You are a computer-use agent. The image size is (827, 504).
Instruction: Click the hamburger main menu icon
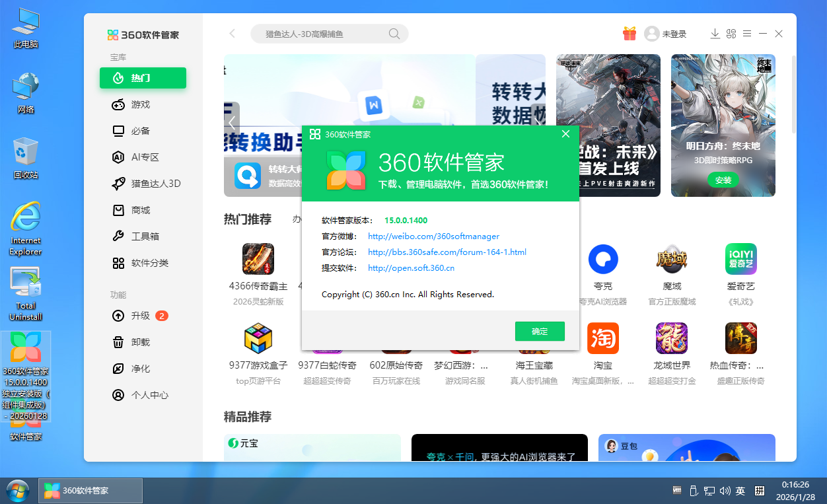coord(747,34)
